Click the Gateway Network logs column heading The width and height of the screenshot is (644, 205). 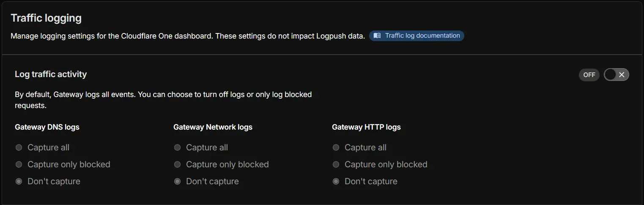click(213, 127)
